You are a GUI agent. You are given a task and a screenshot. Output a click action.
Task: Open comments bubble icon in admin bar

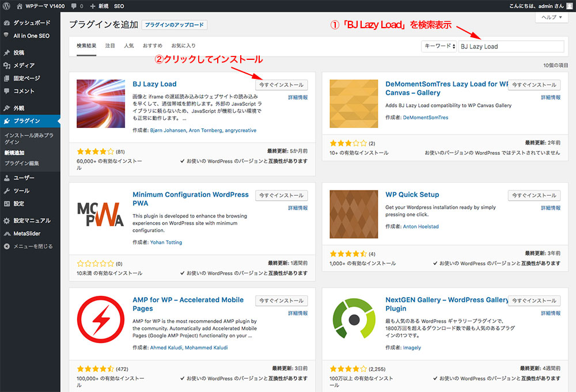pyautogui.click(x=74, y=6)
